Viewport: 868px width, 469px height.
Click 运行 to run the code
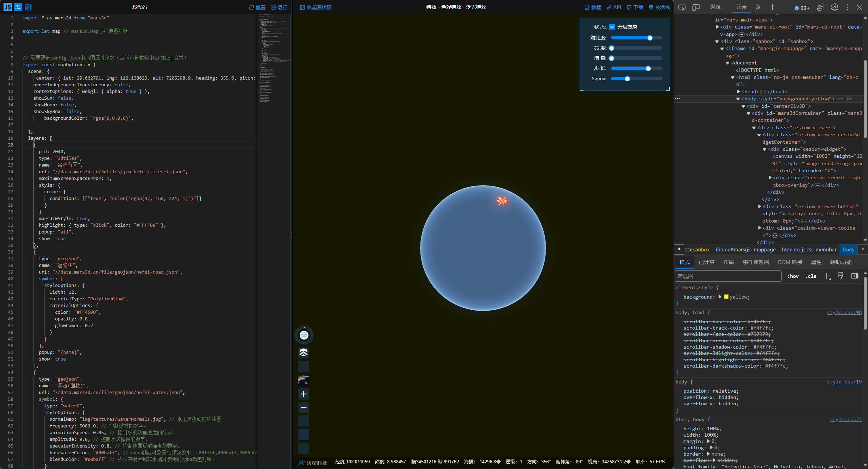click(x=279, y=7)
